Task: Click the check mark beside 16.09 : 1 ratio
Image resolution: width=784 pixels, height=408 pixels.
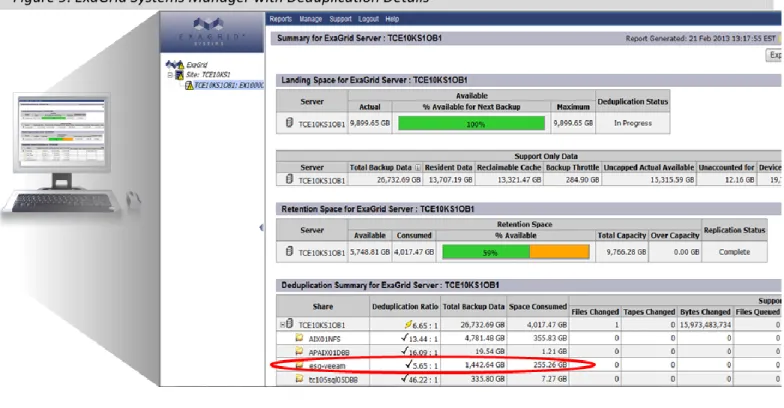Action: [404, 352]
